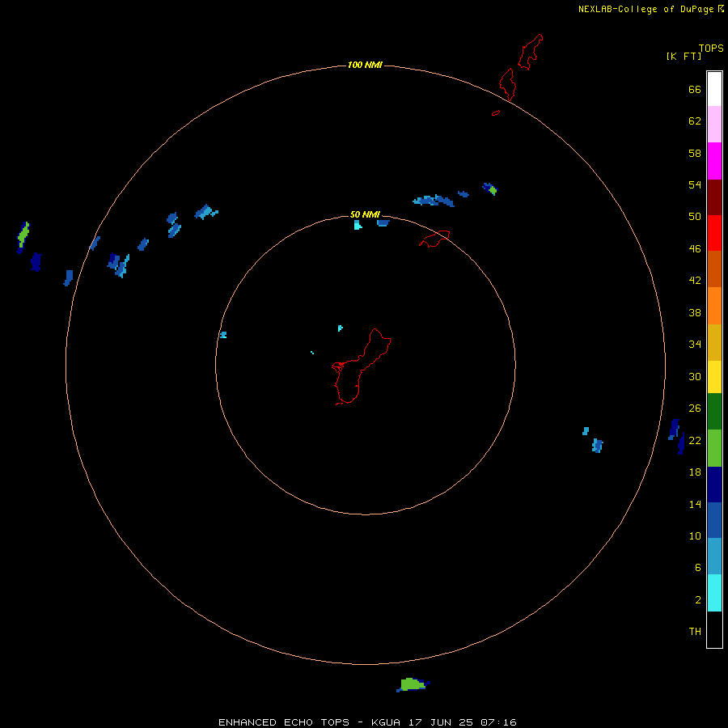
Task: Click the large red island outline at the top right
Action: 531,52
